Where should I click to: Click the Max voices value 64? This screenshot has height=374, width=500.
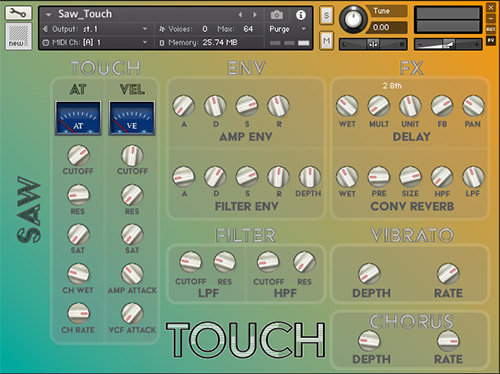click(x=248, y=29)
